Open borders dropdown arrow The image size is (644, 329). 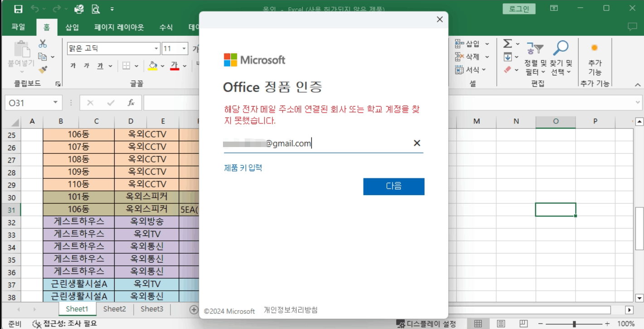coord(136,66)
